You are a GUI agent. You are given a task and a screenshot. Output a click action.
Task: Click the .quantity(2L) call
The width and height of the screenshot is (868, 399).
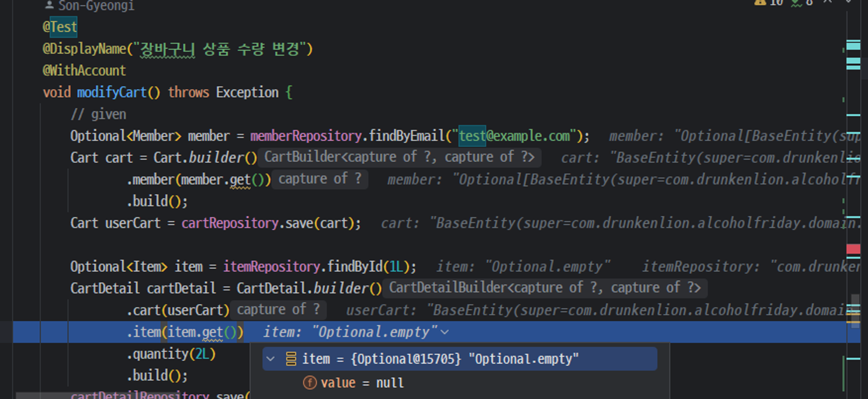(171, 354)
